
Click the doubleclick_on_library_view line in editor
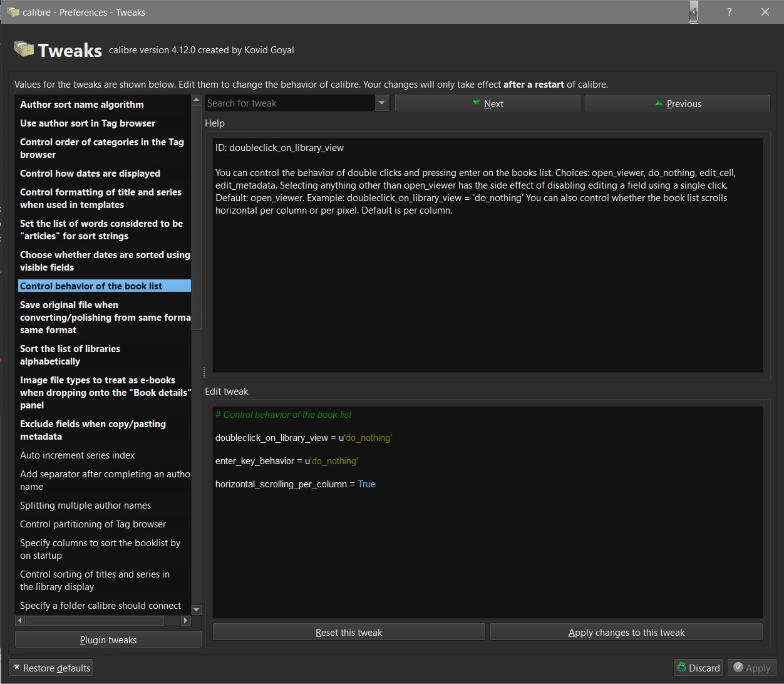pos(304,438)
